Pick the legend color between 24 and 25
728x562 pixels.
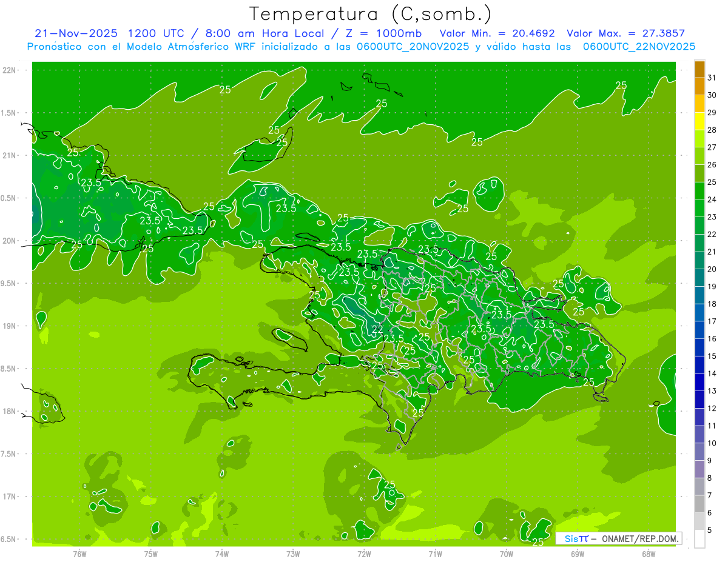(x=699, y=191)
